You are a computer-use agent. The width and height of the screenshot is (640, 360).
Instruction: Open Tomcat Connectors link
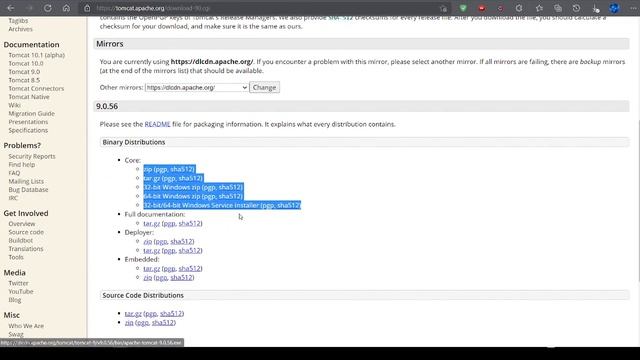pyautogui.click(x=36, y=89)
